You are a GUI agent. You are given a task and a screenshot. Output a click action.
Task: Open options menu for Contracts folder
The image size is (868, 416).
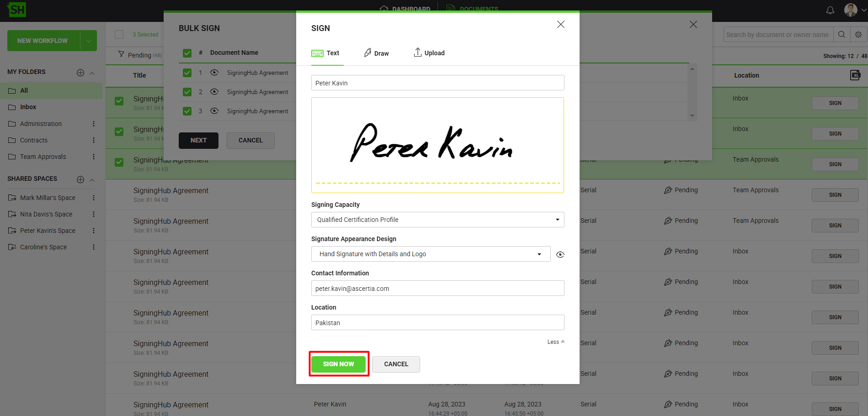(94, 140)
